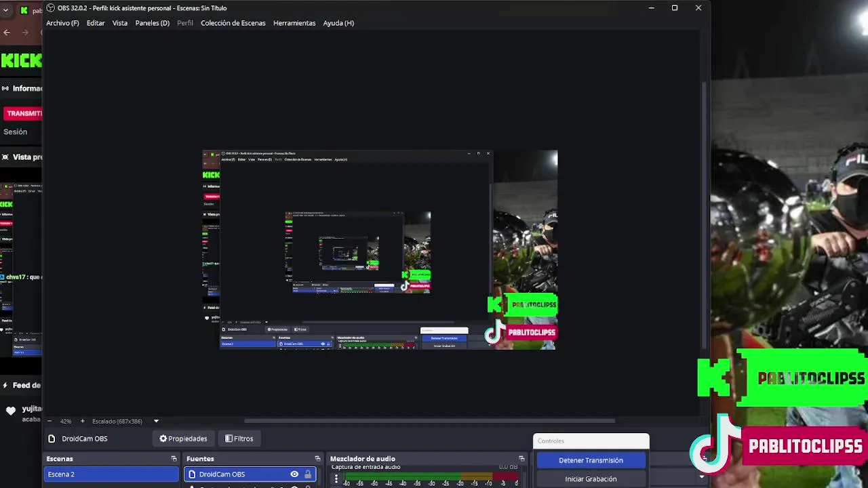
Task: Click the Información section icon on Kick page
Action: (5, 88)
